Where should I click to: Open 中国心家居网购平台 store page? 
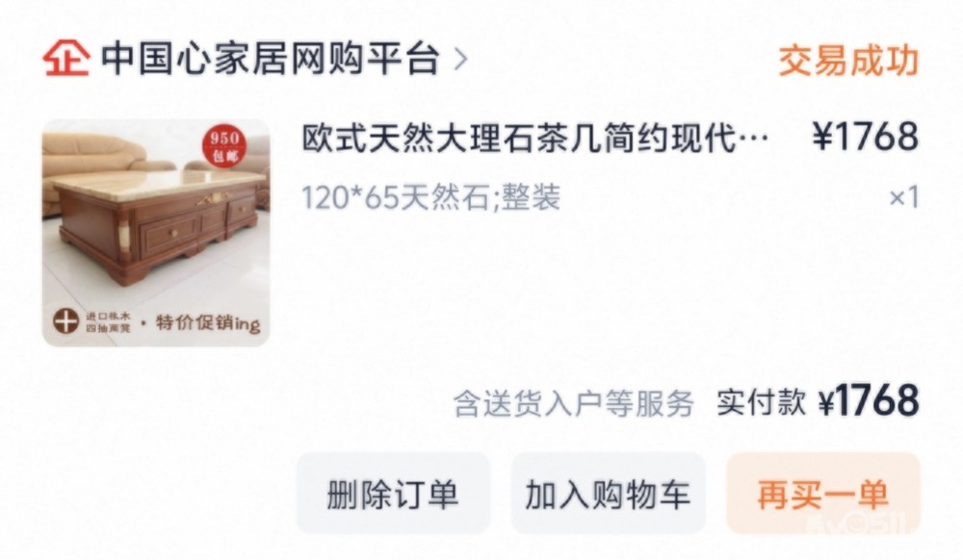pyautogui.click(x=271, y=59)
